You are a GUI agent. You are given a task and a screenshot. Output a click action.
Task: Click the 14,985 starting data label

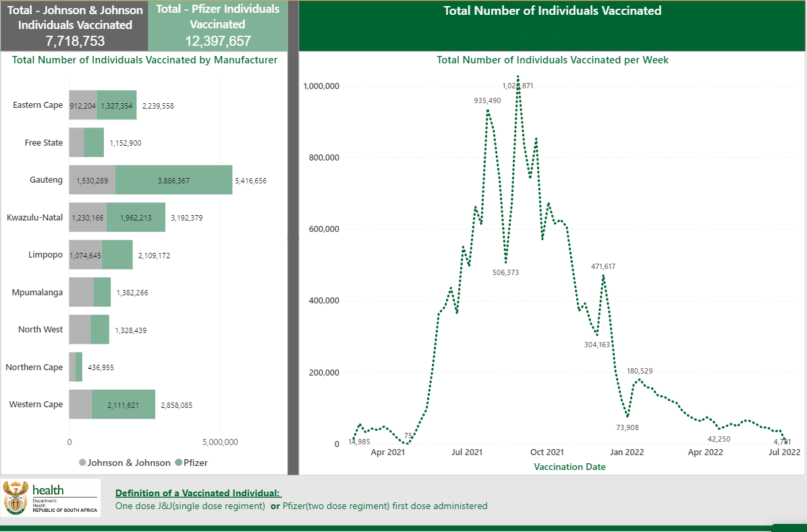tap(359, 442)
